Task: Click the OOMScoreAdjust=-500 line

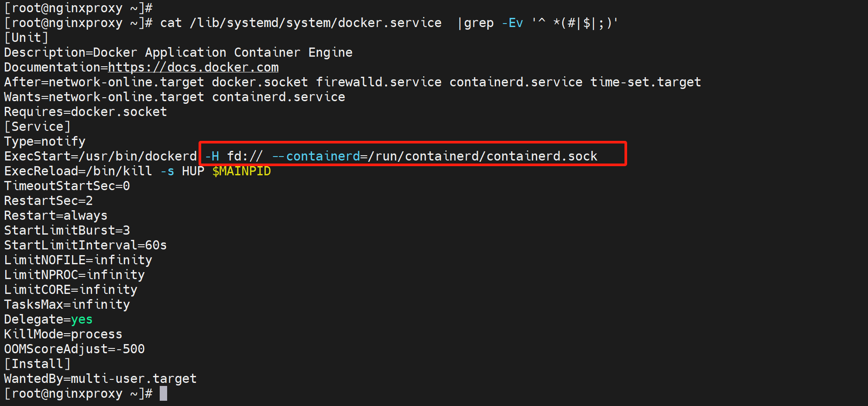Action: point(74,349)
